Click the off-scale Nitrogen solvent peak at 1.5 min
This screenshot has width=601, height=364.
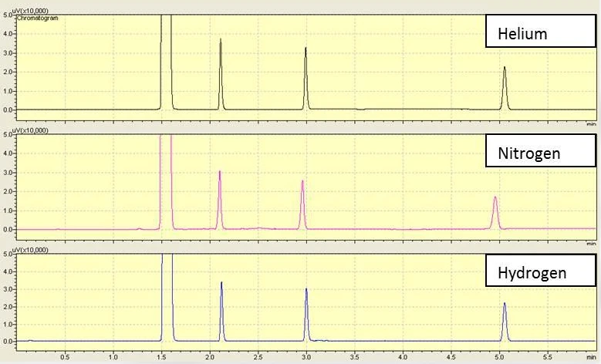[x=166, y=182]
